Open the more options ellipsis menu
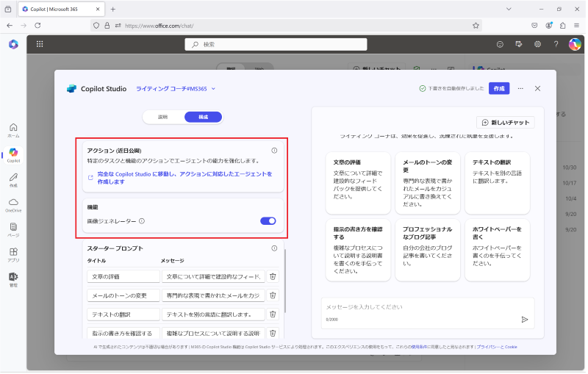 click(x=522, y=89)
